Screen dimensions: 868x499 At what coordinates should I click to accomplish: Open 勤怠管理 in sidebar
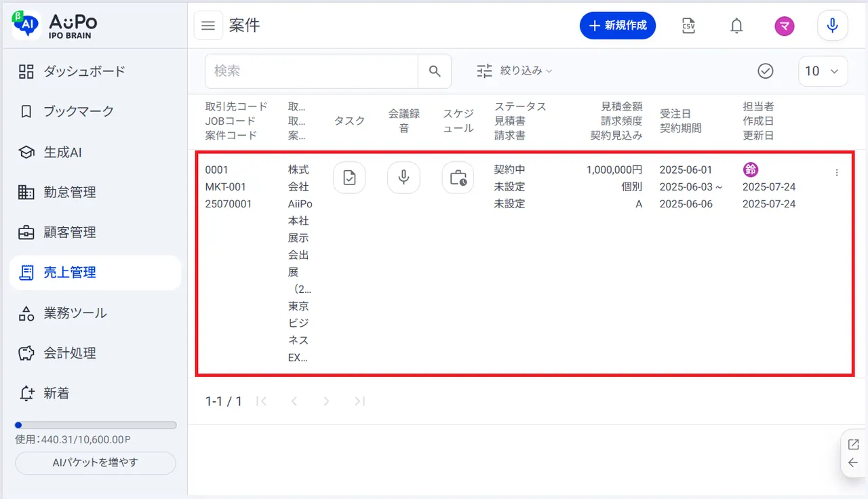coord(95,192)
